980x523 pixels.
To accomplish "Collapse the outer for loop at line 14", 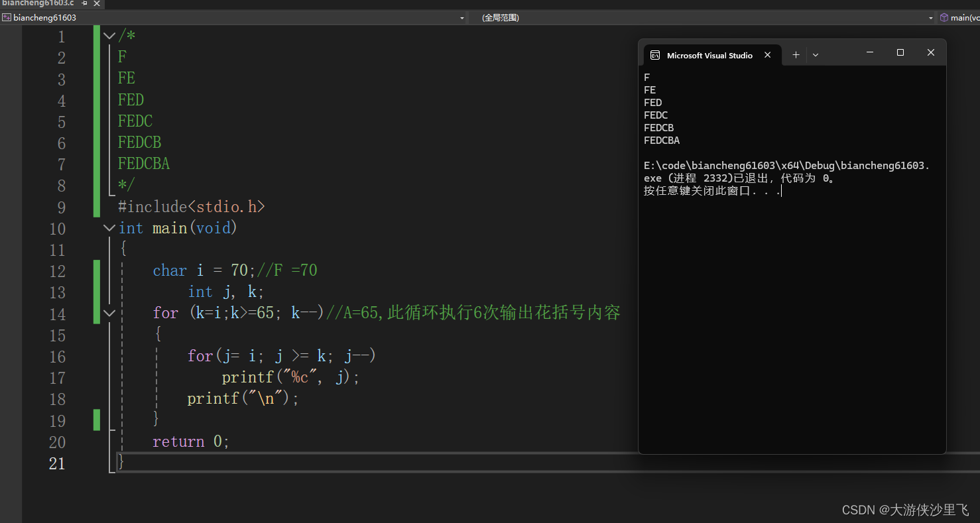I will click(x=109, y=313).
